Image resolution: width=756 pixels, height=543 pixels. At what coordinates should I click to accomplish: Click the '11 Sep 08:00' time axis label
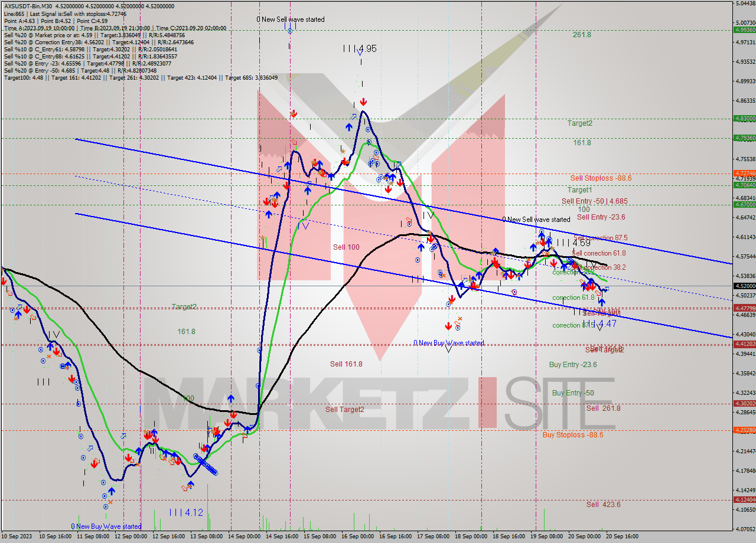pyautogui.click(x=93, y=537)
